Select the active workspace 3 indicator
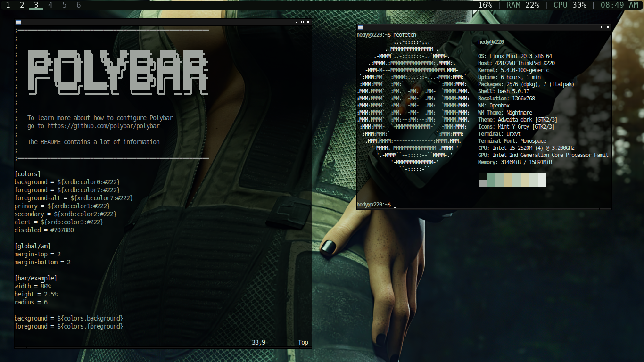Viewport: 644px width, 362px height. click(x=36, y=5)
